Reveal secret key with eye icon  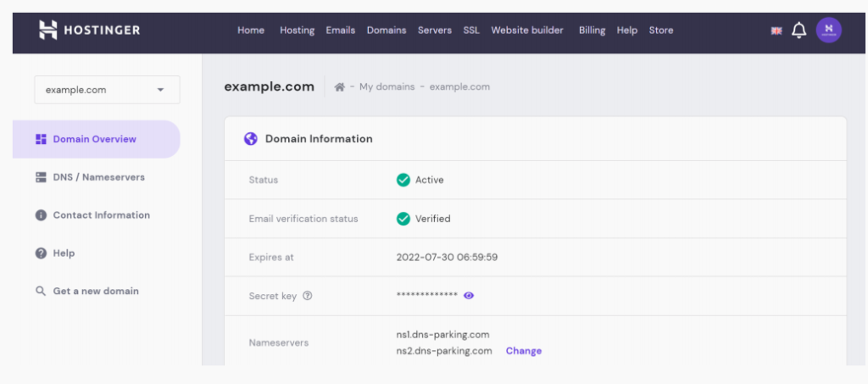(x=469, y=296)
